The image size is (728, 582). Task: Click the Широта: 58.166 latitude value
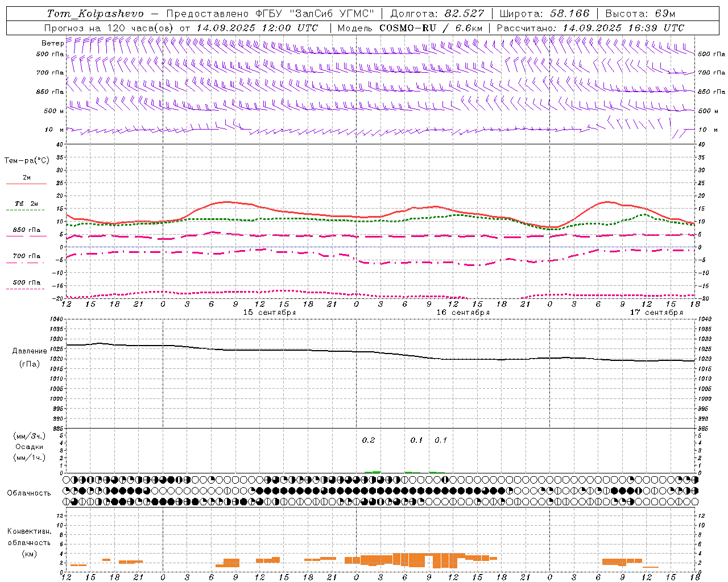click(x=545, y=14)
